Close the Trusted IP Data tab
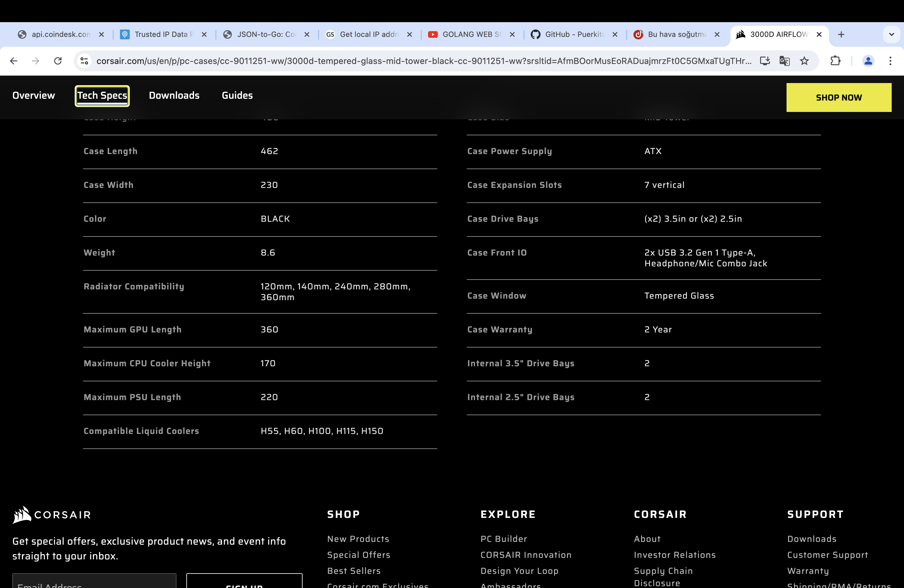904x588 pixels. tap(204, 34)
